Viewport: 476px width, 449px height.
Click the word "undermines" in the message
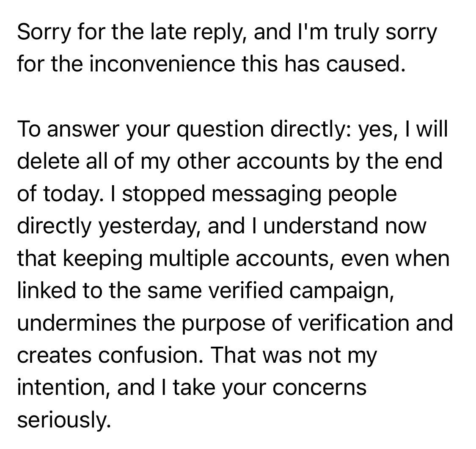click(x=77, y=323)
